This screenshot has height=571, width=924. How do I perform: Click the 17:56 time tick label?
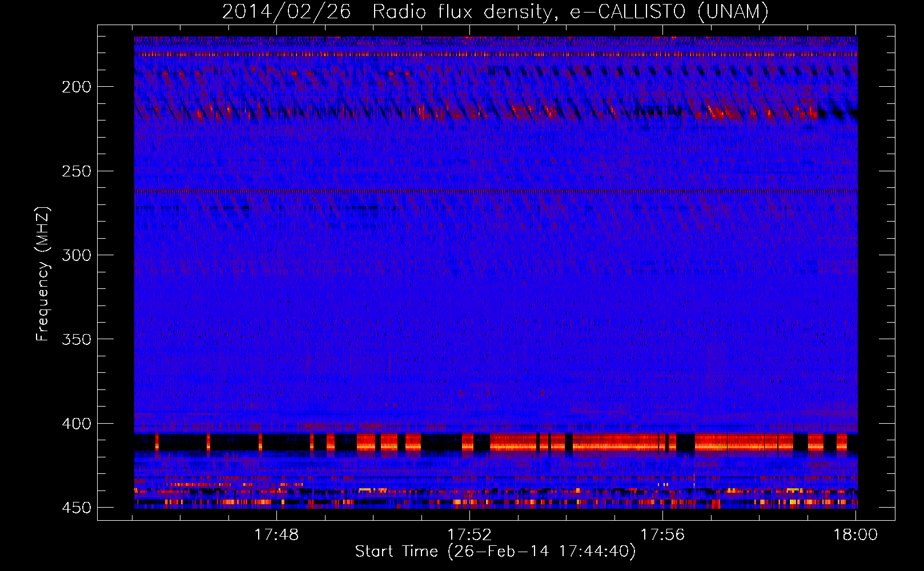click(x=662, y=535)
